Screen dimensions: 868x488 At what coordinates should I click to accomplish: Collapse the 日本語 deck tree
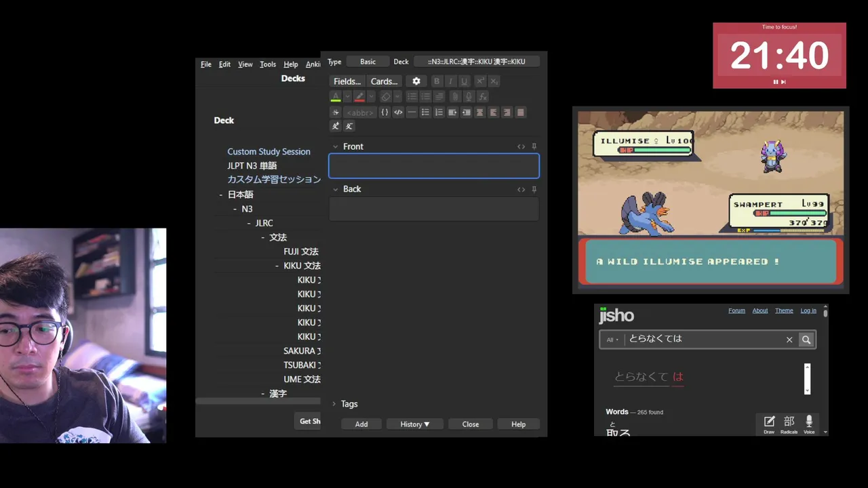221,195
